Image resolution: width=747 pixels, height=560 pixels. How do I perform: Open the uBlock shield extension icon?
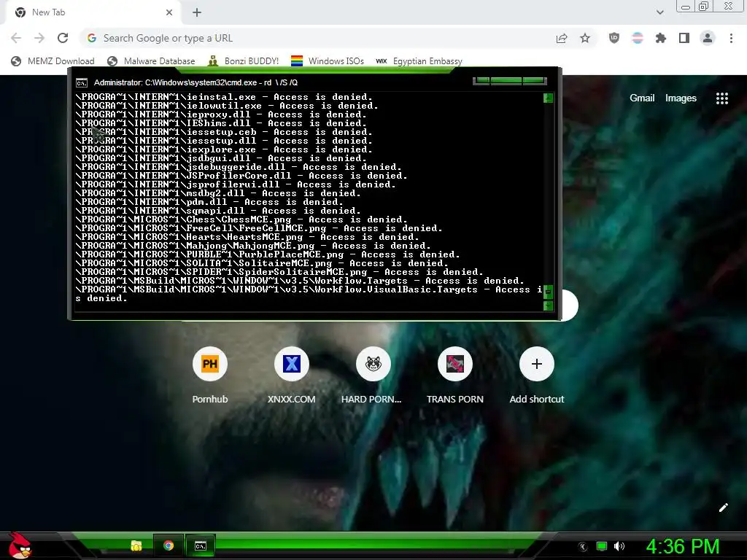pos(614,38)
